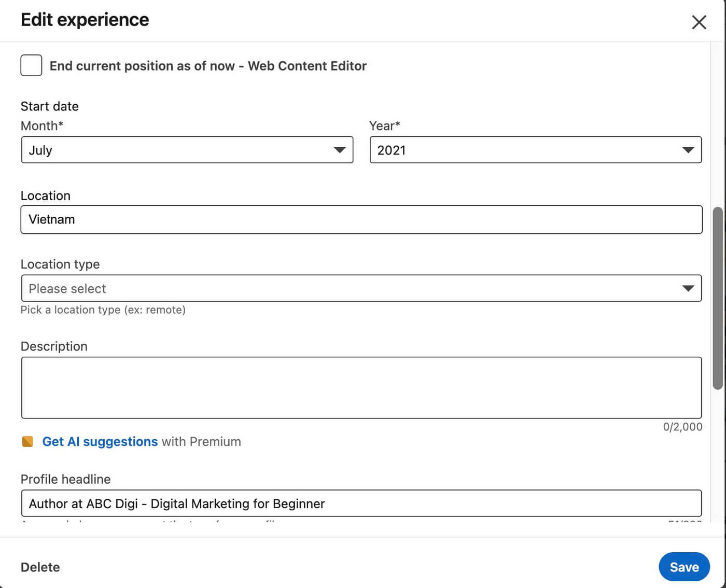Close the Edit experience dialog

click(x=699, y=22)
